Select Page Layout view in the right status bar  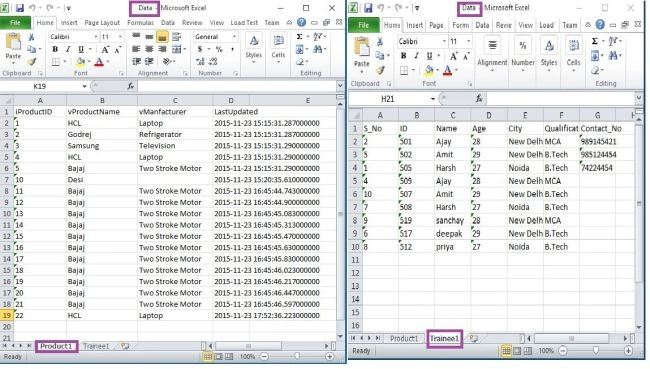(x=517, y=351)
